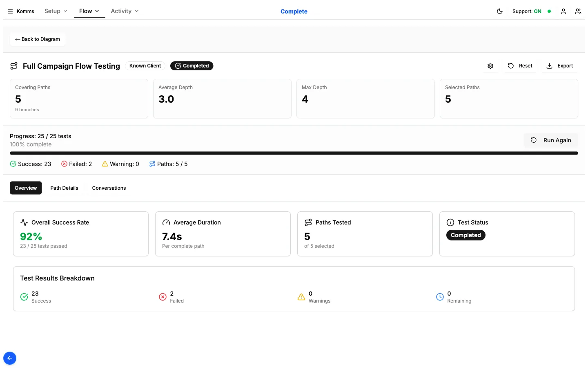This screenshot has width=588, height=368.
Task: Click the red failed icon in Test Results Breakdown
Action: [x=163, y=297]
